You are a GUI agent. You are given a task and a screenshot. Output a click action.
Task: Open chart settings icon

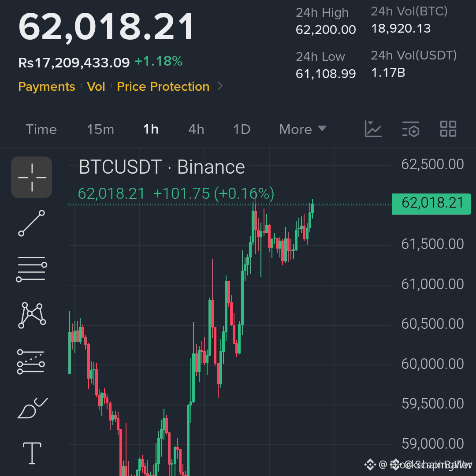coord(411,129)
